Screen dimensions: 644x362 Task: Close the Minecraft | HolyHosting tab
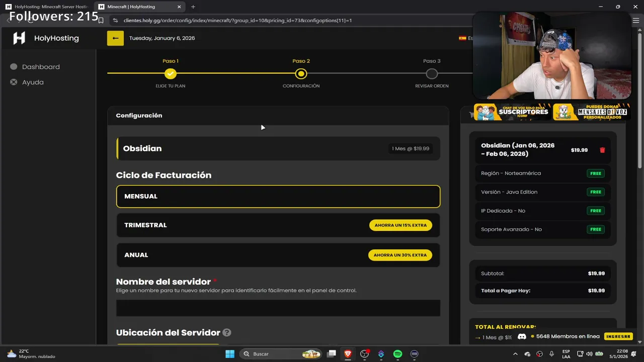tap(179, 7)
